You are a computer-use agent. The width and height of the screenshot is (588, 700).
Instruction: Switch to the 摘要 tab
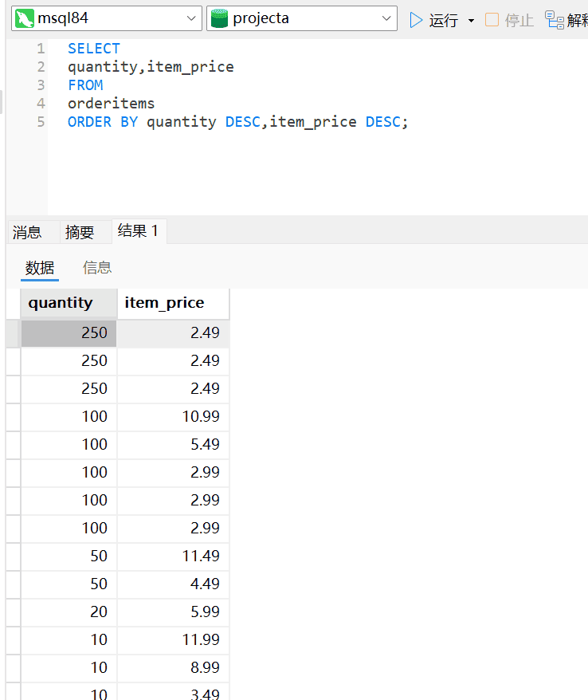[x=80, y=232]
